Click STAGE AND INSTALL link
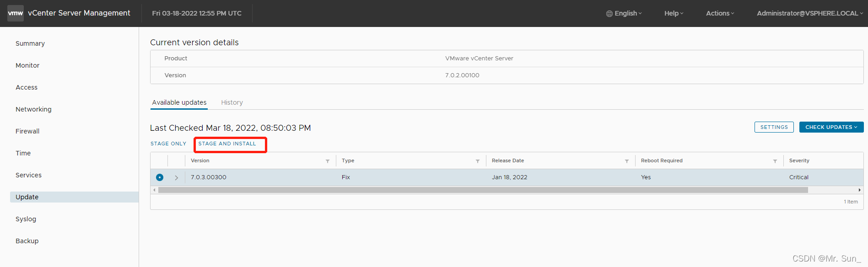The image size is (868, 267). pyautogui.click(x=227, y=144)
